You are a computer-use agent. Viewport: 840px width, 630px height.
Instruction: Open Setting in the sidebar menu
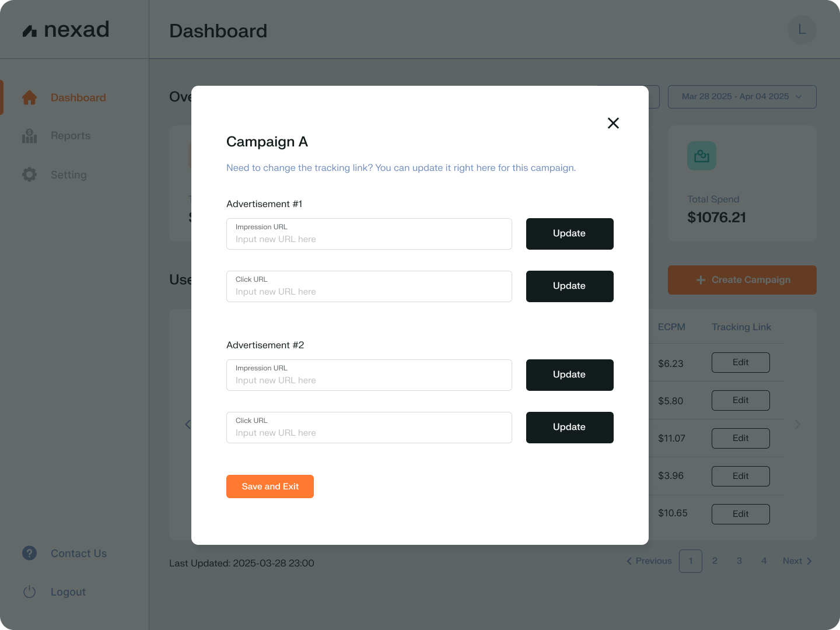69,174
